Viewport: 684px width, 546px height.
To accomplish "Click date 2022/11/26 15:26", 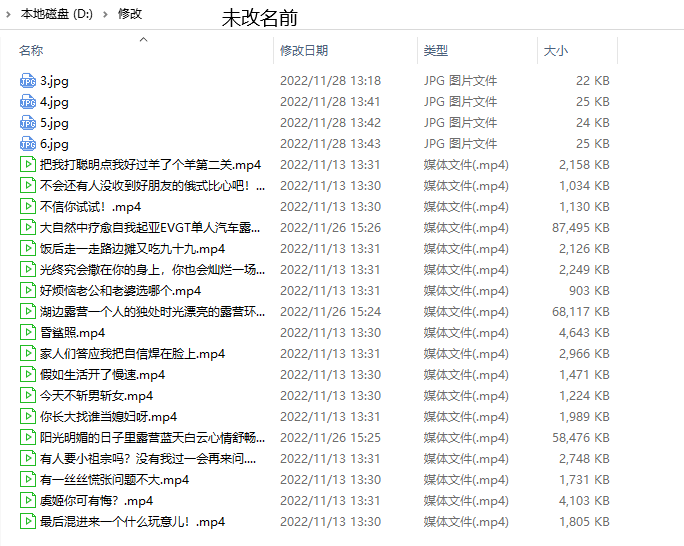I will (x=330, y=227).
